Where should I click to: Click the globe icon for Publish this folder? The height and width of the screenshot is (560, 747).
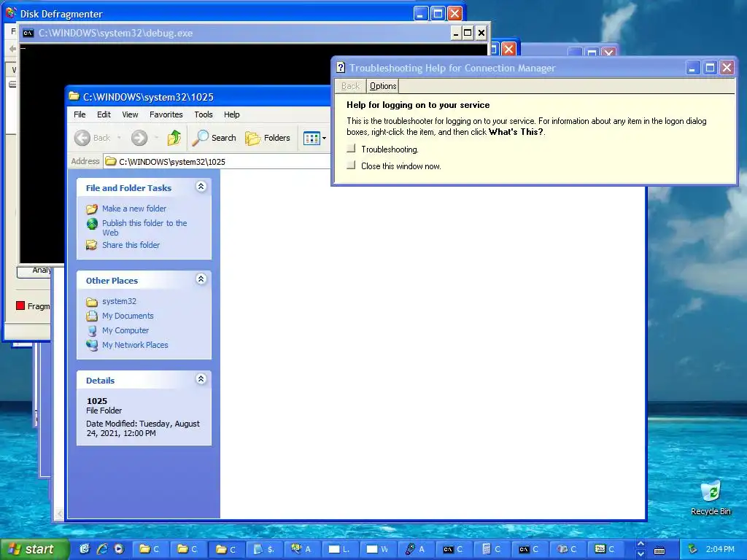click(x=92, y=224)
